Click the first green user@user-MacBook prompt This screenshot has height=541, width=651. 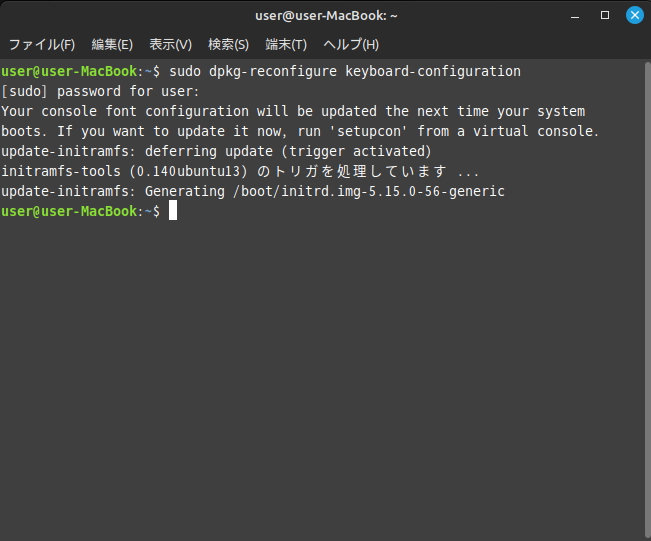pos(69,71)
